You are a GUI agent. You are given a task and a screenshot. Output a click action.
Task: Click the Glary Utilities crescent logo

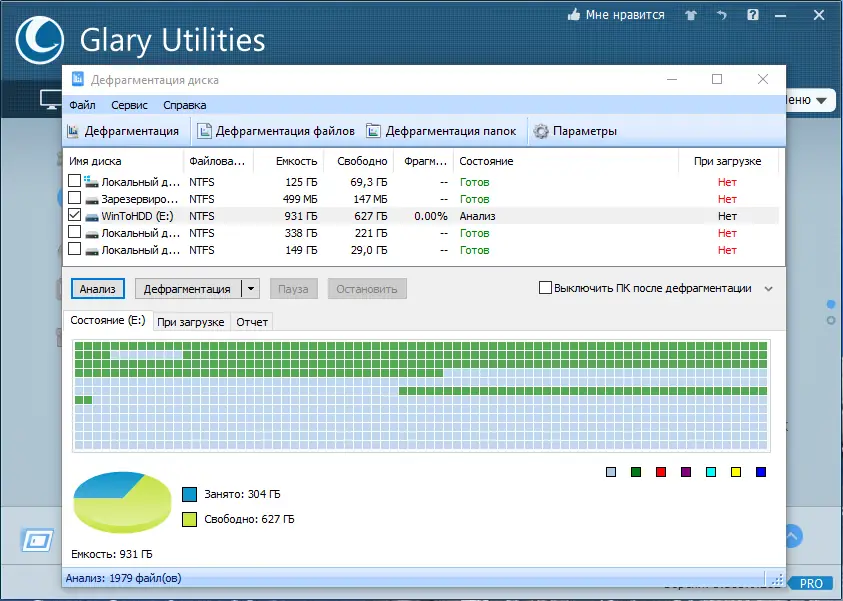pyautogui.click(x=40, y=40)
